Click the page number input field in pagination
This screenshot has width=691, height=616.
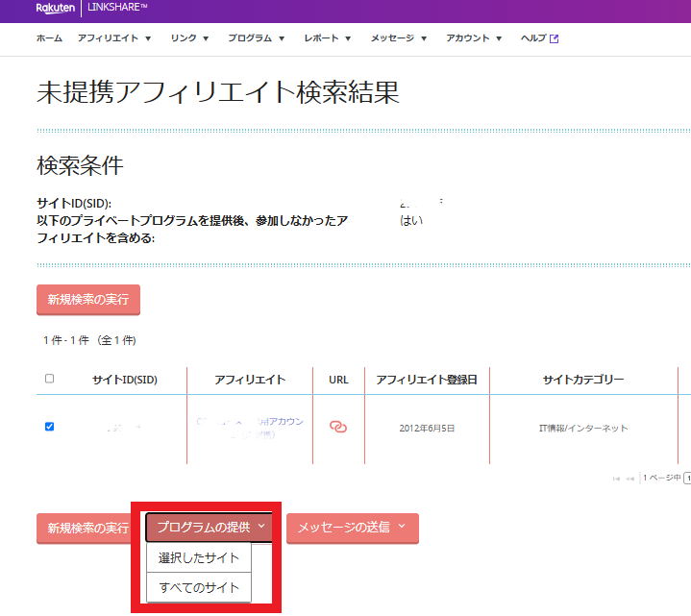[x=687, y=478]
